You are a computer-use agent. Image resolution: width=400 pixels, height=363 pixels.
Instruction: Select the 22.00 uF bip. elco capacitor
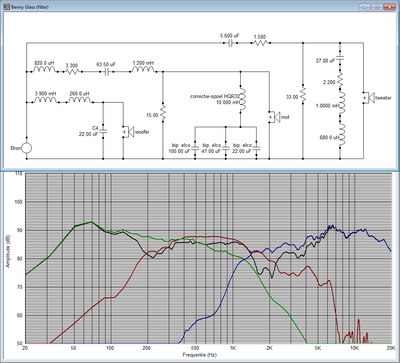[256, 148]
